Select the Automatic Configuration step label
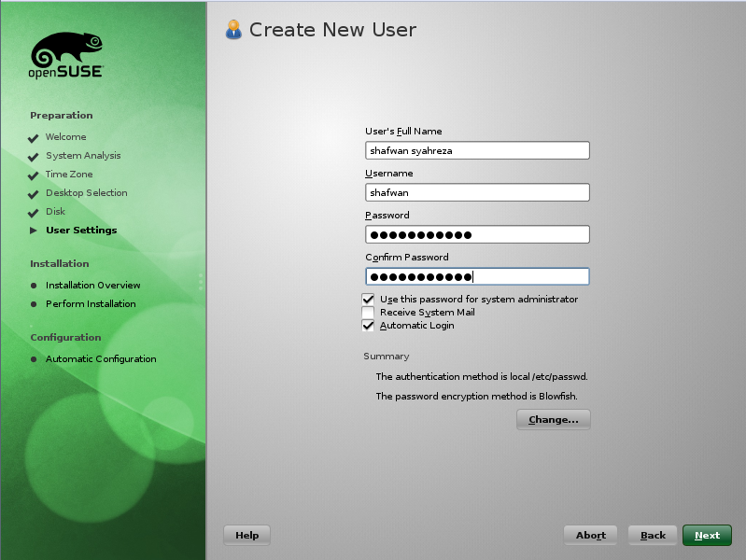Image resolution: width=746 pixels, height=560 pixels. pyautogui.click(x=101, y=358)
